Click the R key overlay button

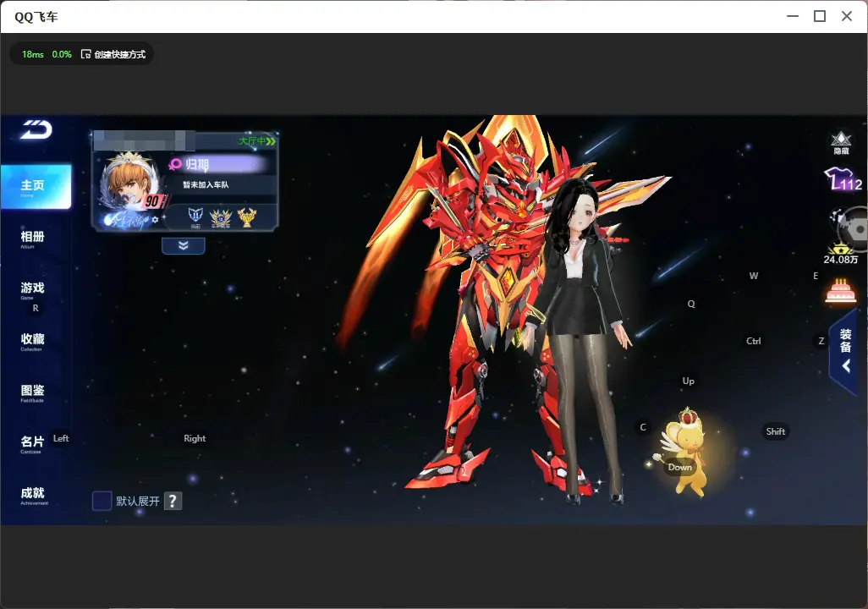[x=36, y=309]
